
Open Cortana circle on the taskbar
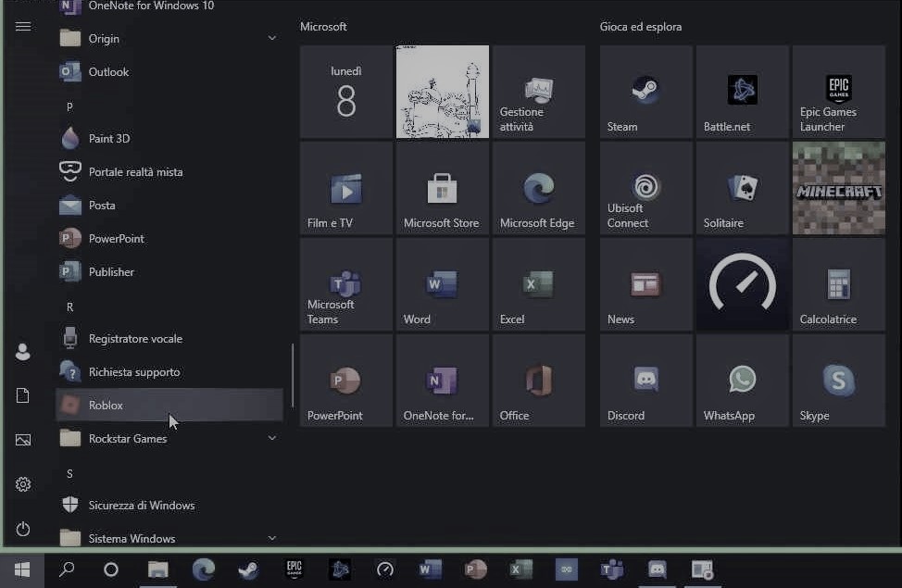coord(111,570)
